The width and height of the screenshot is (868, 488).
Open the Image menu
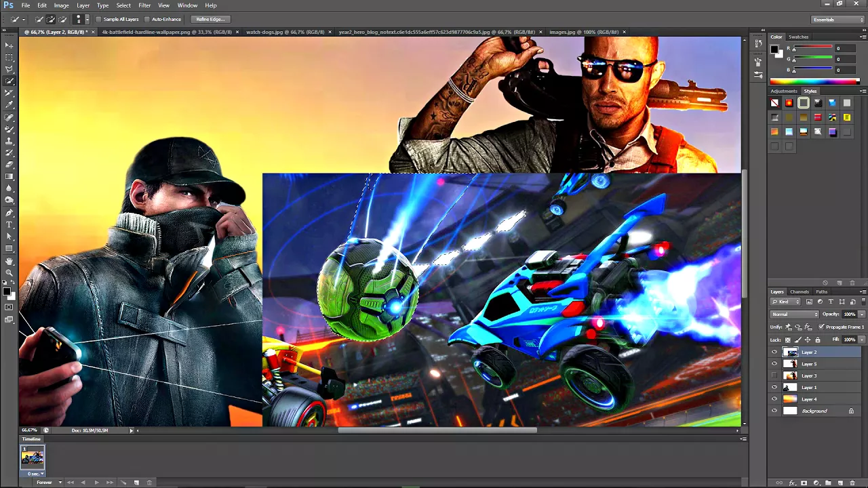(61, 5)
